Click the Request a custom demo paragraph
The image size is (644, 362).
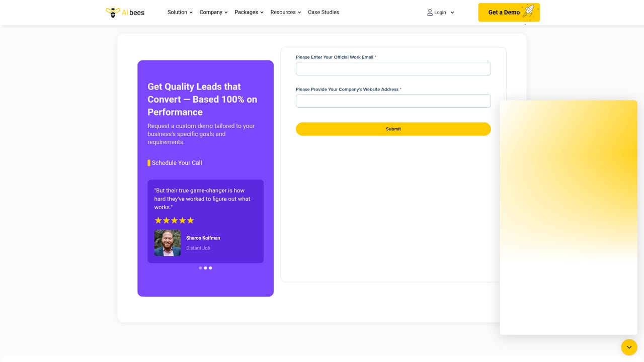click(x=201, y=134)
